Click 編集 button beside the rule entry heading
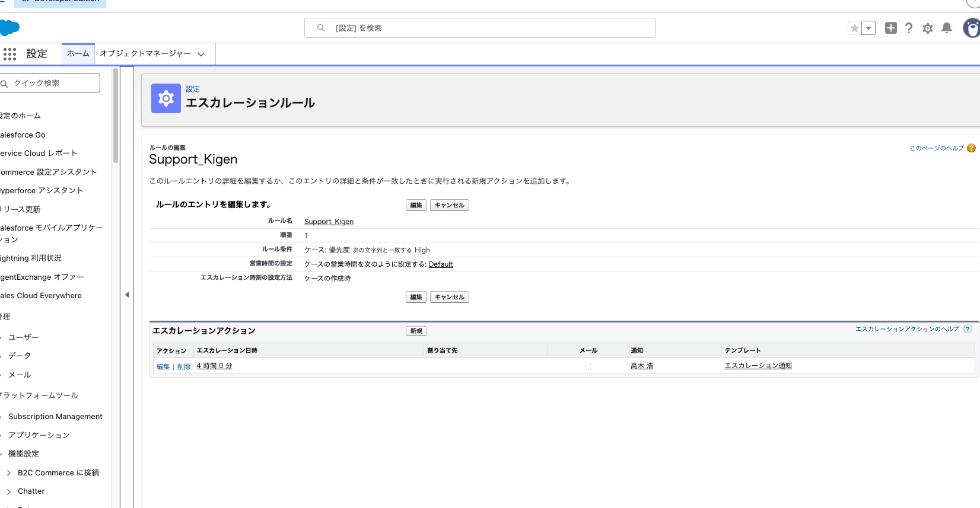This screenshot has width=980, height=508. click(416, 205)
